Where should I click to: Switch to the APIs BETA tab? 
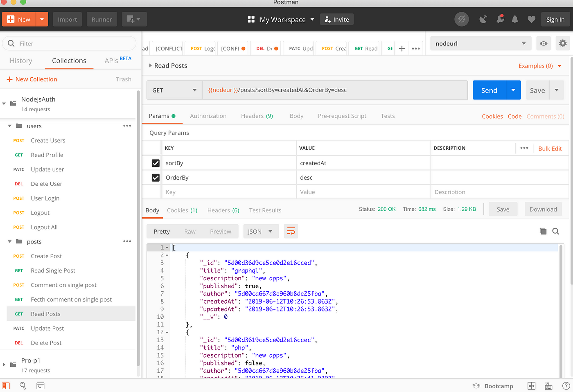coord(118,60)
